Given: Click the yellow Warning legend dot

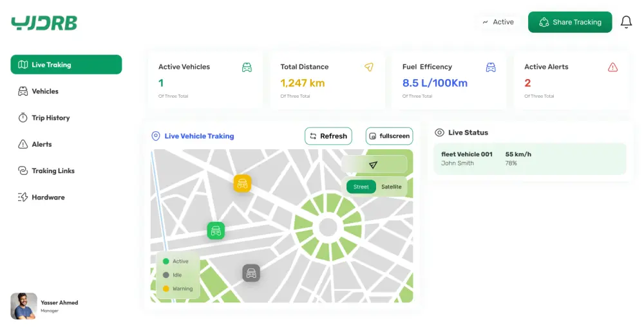Looking at the screenshot, I should tap(166, 289).
